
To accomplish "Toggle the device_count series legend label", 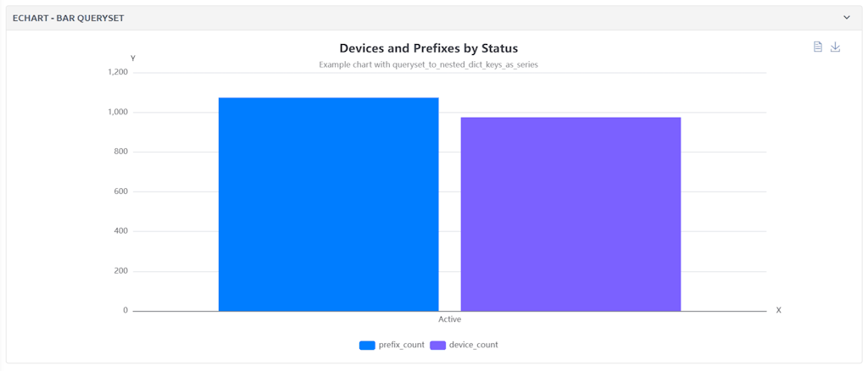I will point(473,346).
